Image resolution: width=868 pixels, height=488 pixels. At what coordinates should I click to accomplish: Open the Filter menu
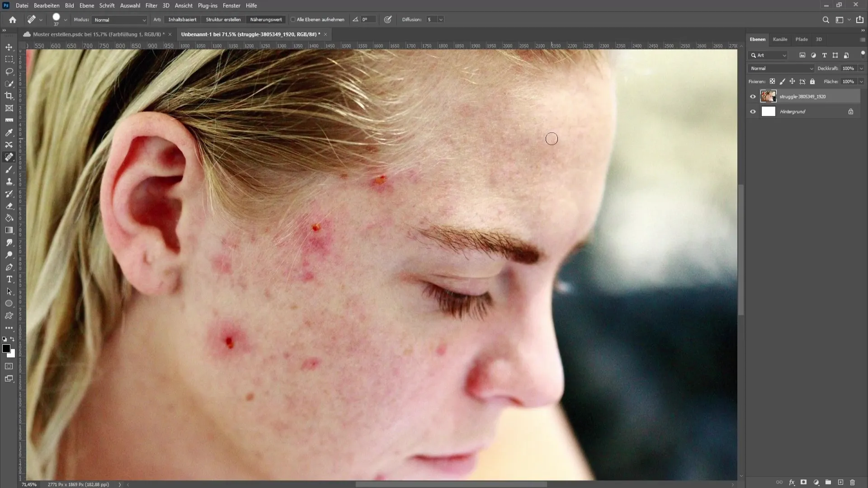pos(151,5)
